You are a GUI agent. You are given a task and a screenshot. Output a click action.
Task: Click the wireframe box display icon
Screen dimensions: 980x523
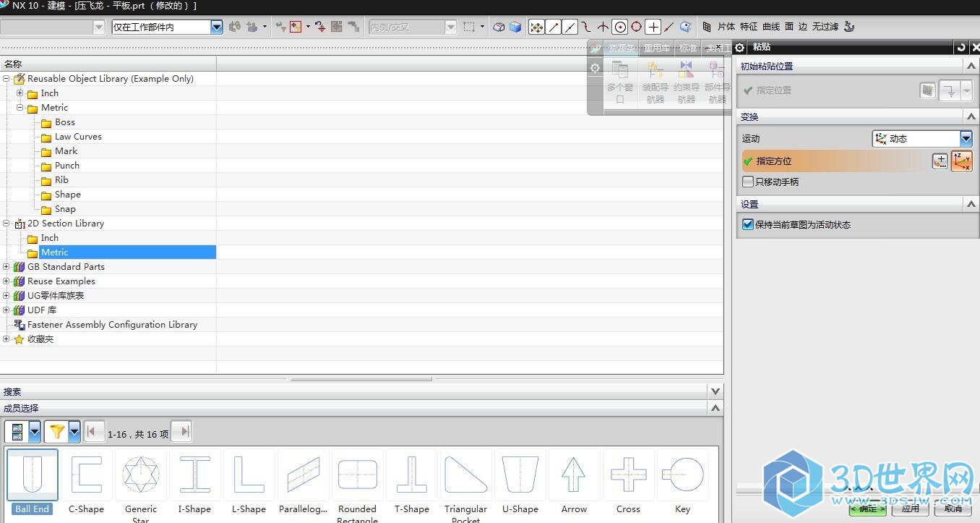pos(499,27)
